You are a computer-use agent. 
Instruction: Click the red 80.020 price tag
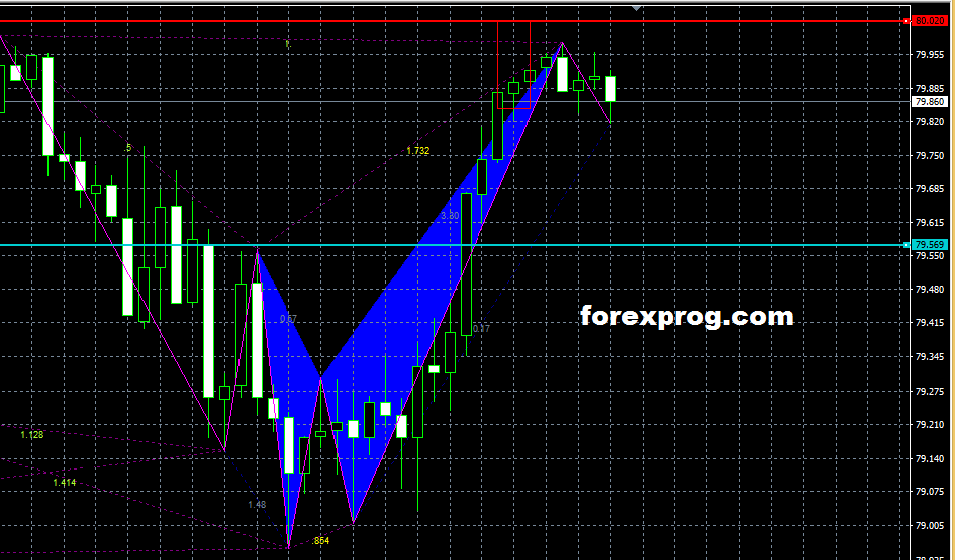pos(930,20)
